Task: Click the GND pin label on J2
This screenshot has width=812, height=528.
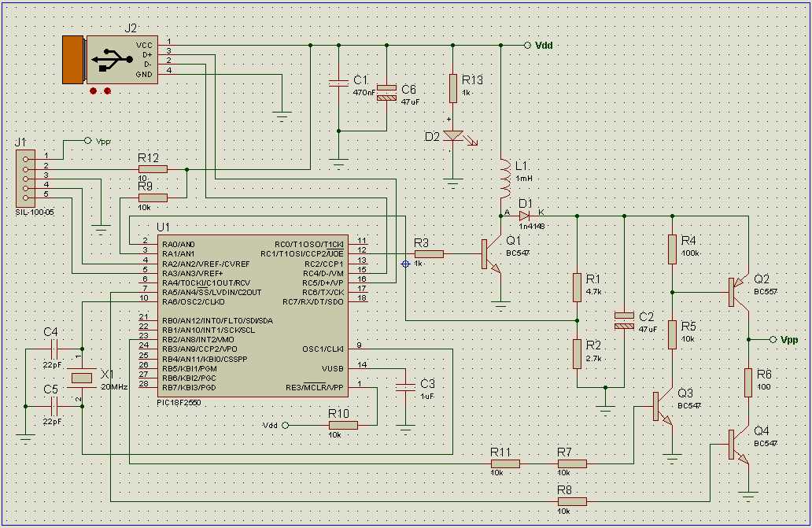Action: point(144,74)
